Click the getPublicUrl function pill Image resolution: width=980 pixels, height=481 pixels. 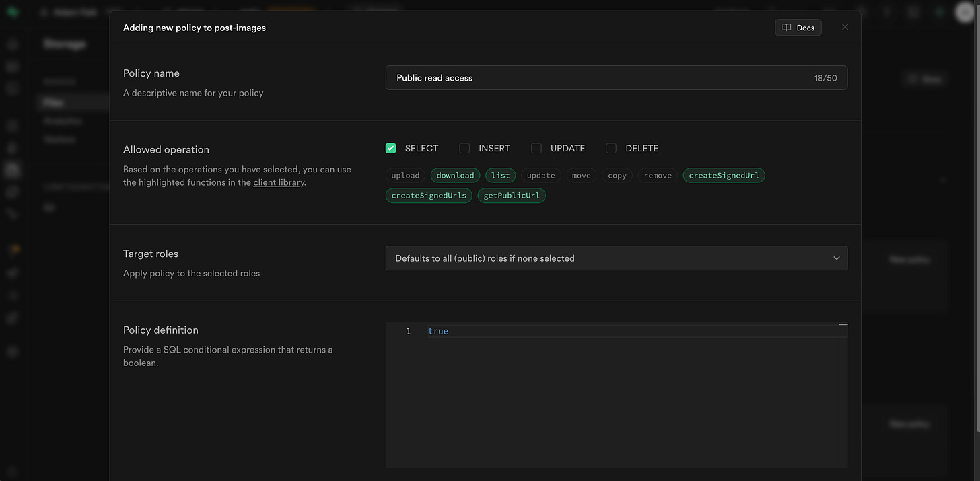coord(512,195)
